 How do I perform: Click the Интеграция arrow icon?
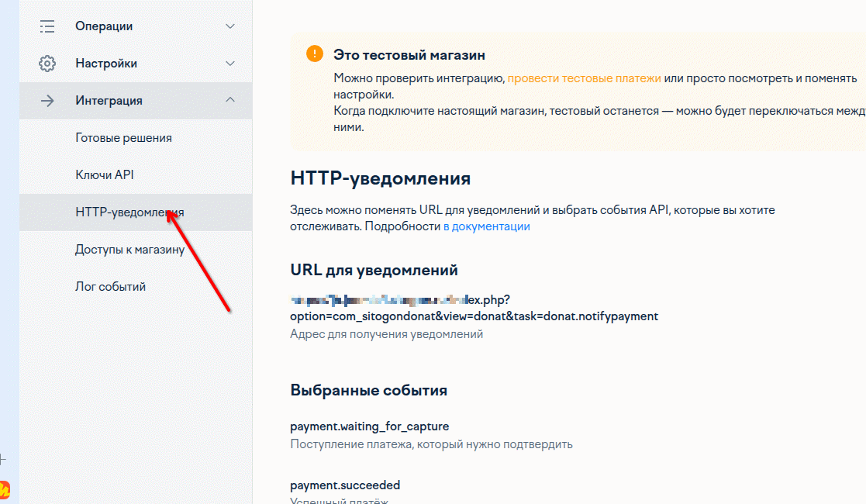pos(47,101)
